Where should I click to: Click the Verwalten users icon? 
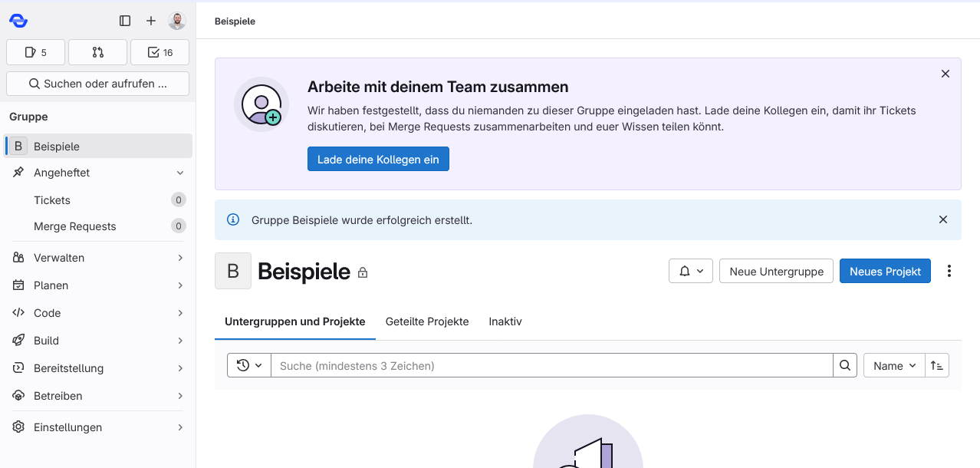pyautogui.click(x=18, y=258)
